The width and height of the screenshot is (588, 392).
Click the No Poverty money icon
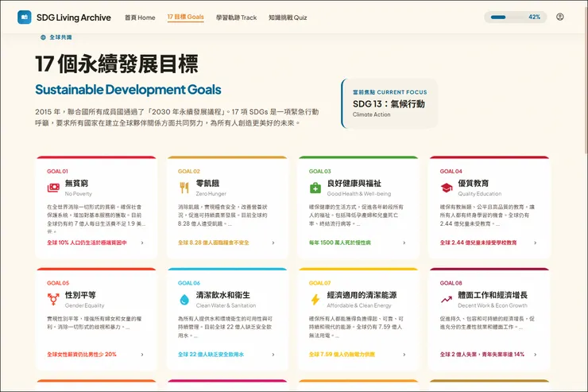click(53, 188)
